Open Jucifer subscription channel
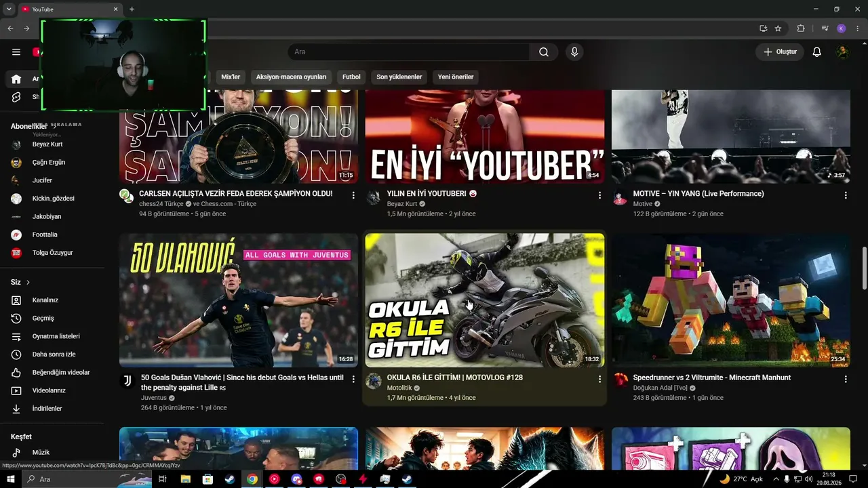The image size is (868, 488). pos(53,180)
